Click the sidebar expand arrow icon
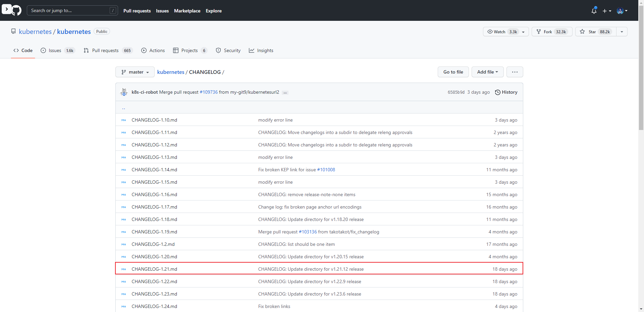This screenshot has width=644, height=312. pos(6,9)
